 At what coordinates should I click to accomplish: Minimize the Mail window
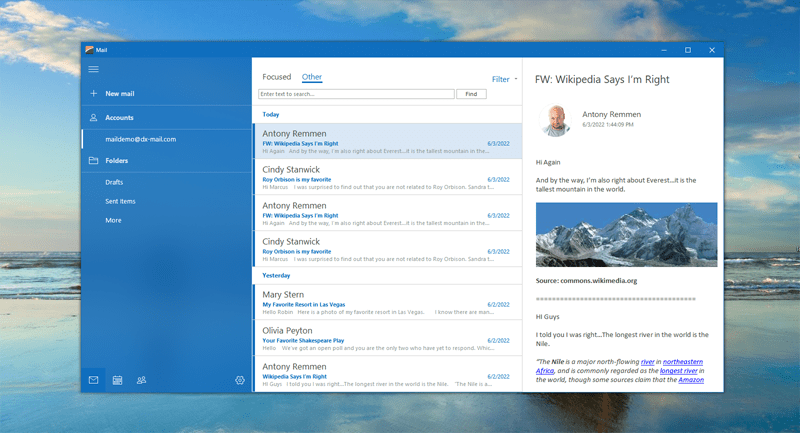pyautogui.click(x=664, y=50)
